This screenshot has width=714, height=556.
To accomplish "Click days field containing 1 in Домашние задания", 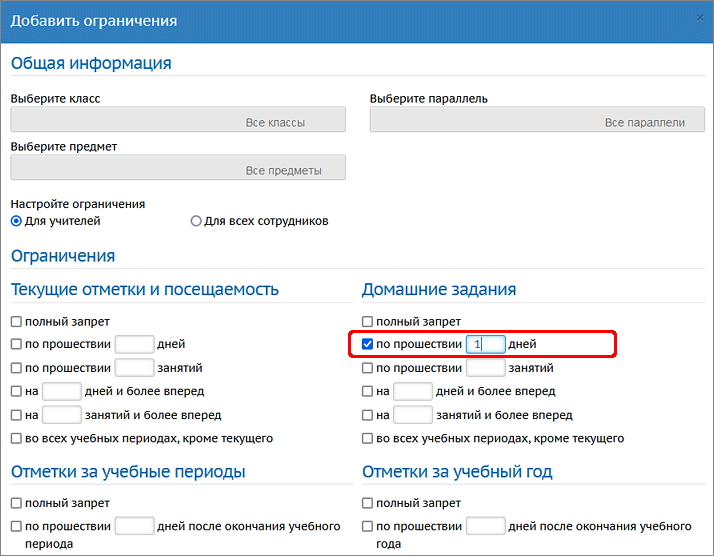I will [485, 344].
